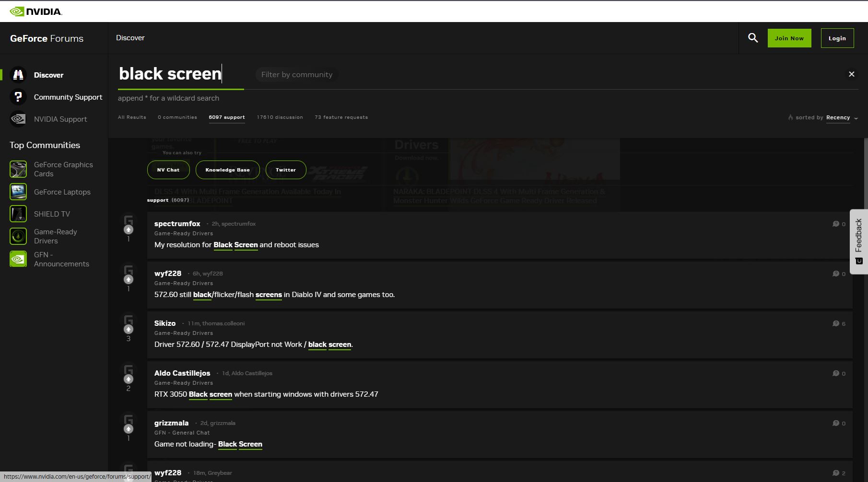Open the search magnifier icon

753,38
